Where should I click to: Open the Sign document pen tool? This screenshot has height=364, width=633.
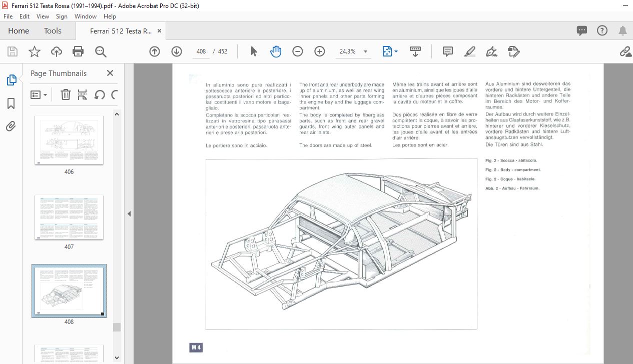[x=491, y=51]
